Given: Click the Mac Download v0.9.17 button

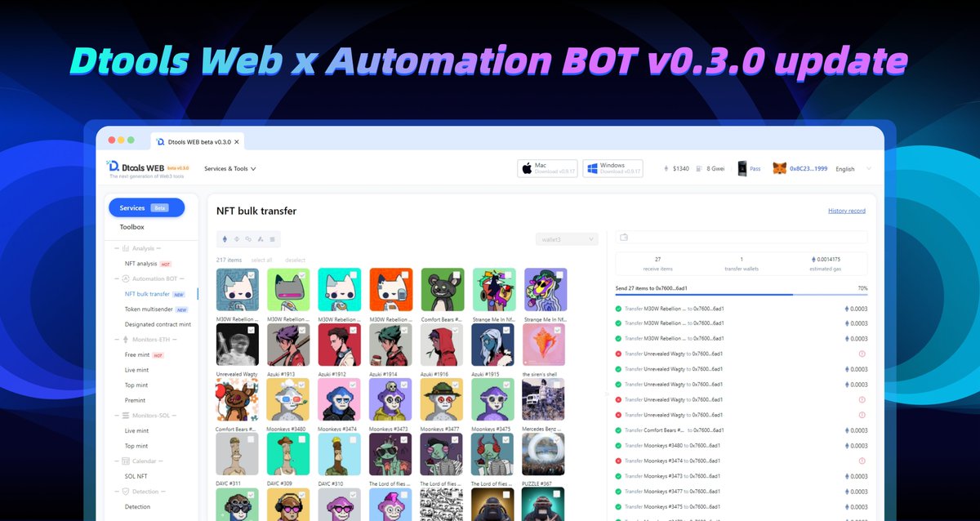Looking at the screenshot, I should coord(548,168).
